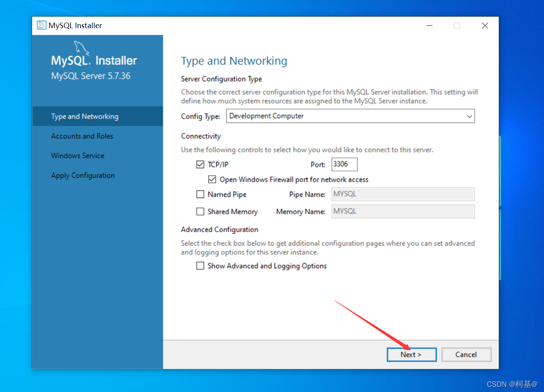Click the Port number field showing 3306
The image size is (544, 392).
(344, 164)
